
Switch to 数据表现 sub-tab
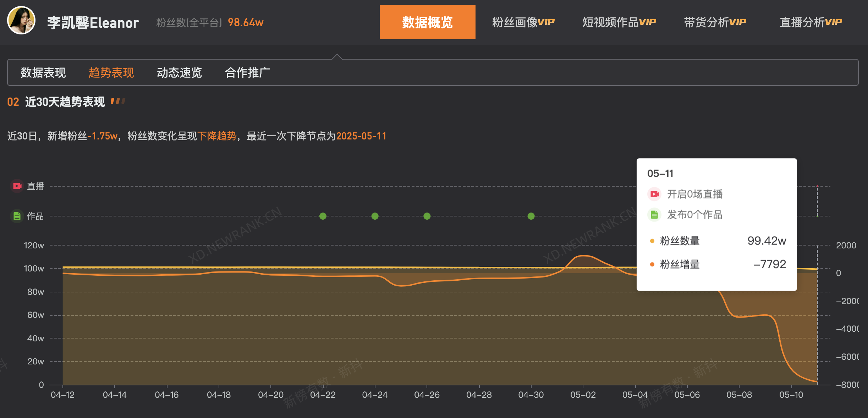43,72
